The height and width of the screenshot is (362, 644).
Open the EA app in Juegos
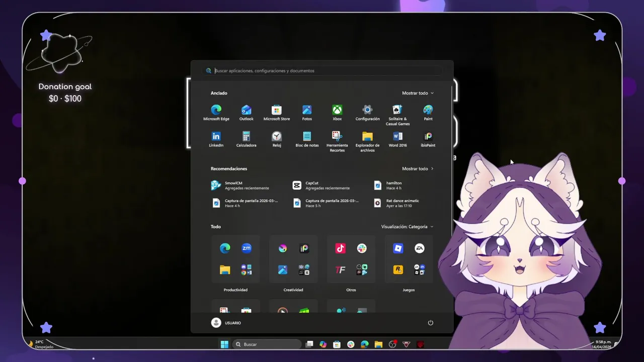420,248
